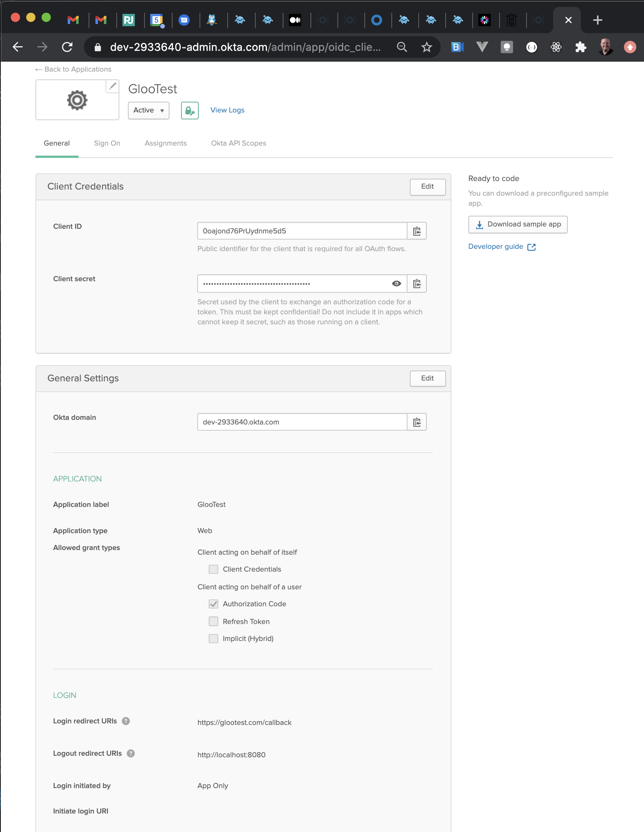Click the GlooTest application title
644x832 pixels.
tap(153, 89)
